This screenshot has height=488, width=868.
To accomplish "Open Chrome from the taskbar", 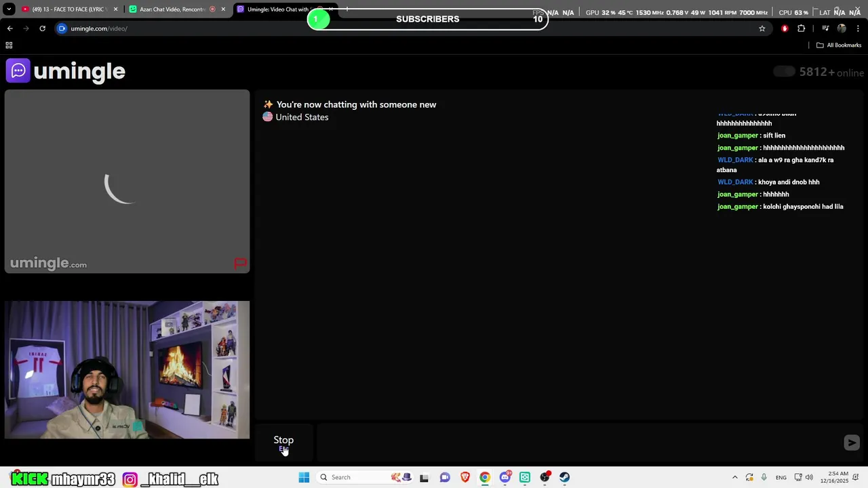I will (484, 477).
